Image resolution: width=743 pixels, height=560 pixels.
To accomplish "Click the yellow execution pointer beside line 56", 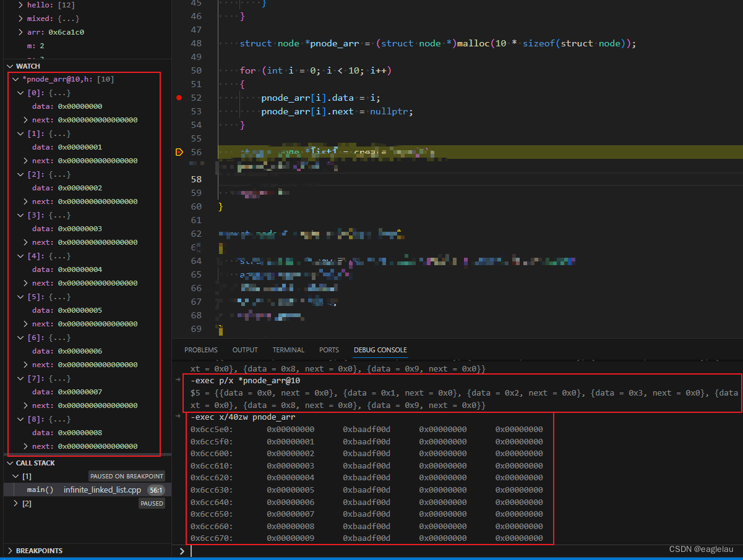I will 179,151.
